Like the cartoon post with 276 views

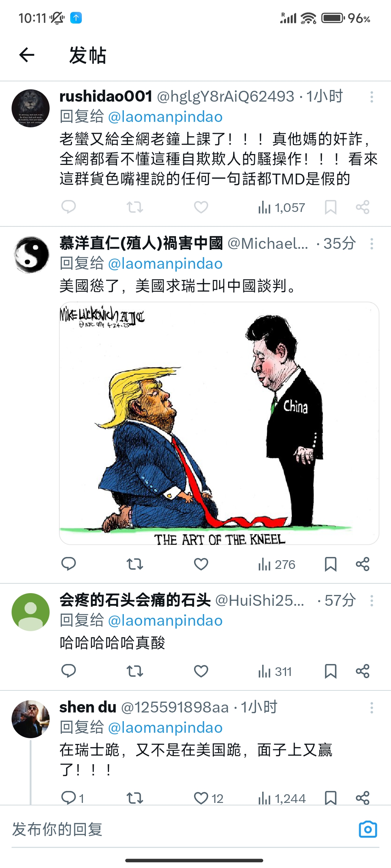(x=201, y=564)
